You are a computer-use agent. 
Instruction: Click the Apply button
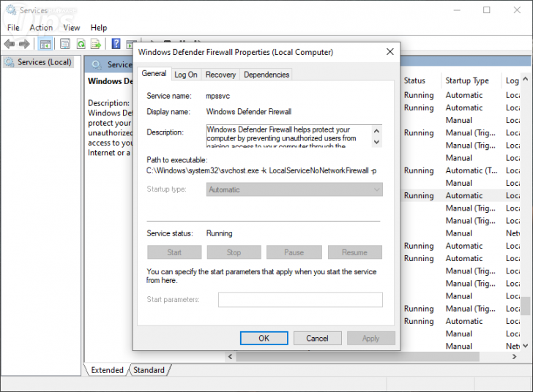pos(371,339)
